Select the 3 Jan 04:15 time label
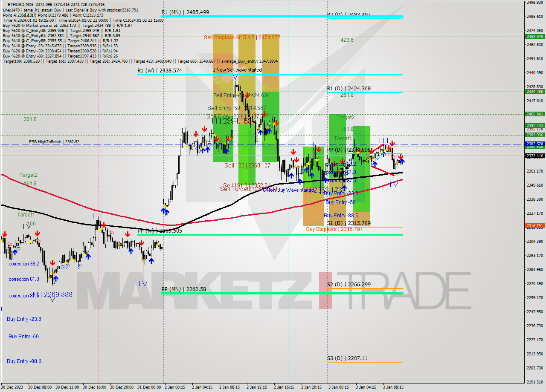 pyautogui.click(x=366, y=387)
